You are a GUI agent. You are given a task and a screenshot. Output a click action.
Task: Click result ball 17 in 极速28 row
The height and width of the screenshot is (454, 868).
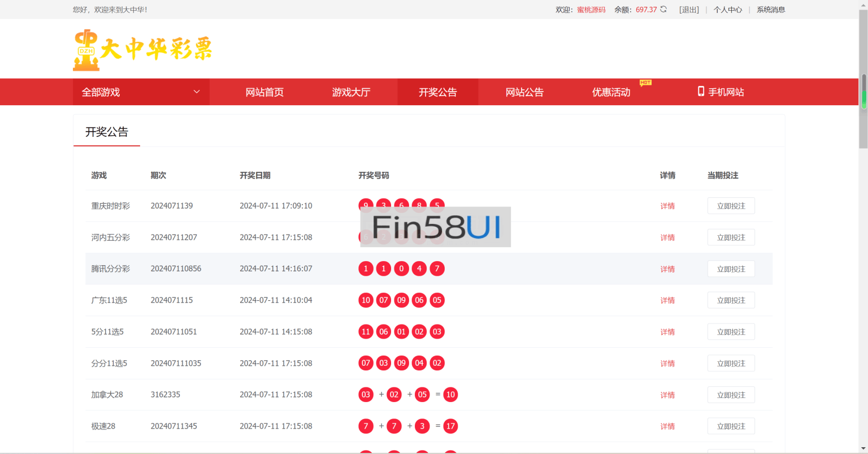coord(450,426)
